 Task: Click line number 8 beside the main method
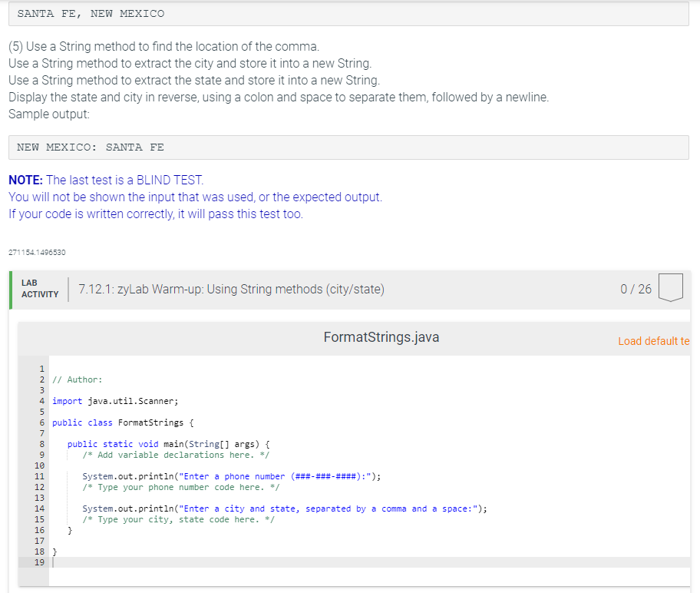point(41,444)
